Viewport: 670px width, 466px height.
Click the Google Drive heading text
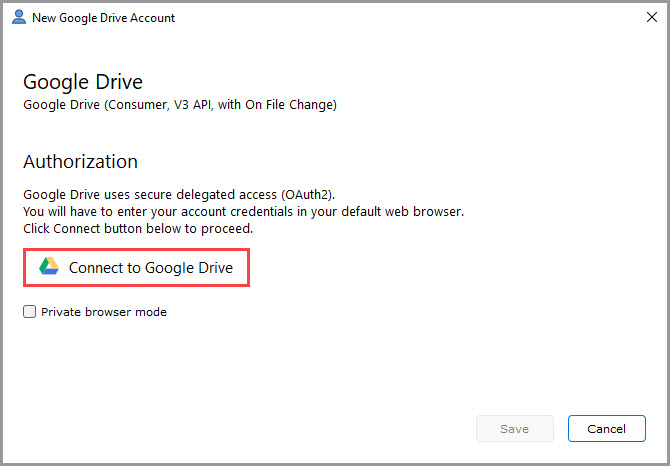click(83, 82)
